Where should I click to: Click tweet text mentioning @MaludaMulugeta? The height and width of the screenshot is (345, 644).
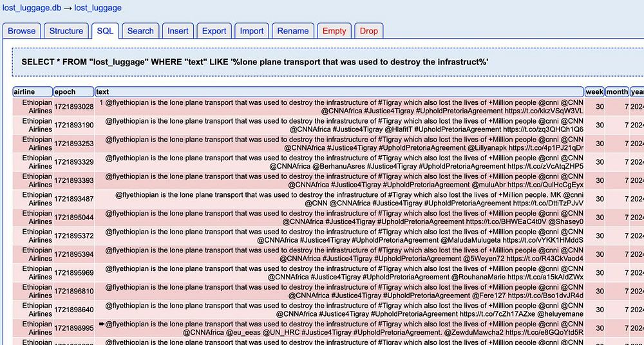(x=339, y=236)
